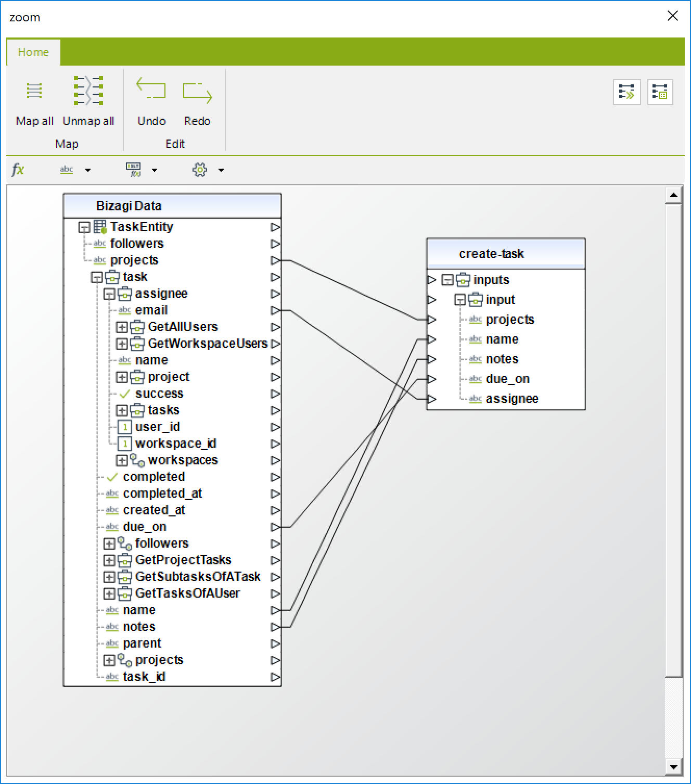Viewport: 691px width, 784px height.
Task: Expand the workspaces collection node
Action: (x=122, y=460)
